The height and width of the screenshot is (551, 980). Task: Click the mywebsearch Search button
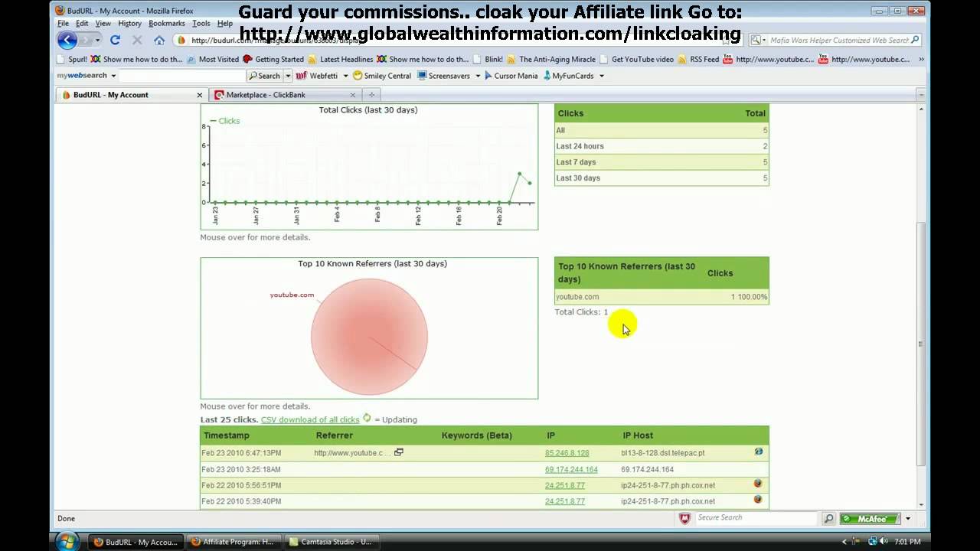click(265, 76)
